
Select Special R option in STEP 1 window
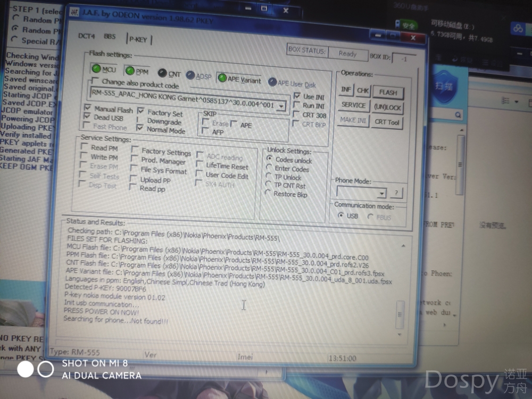coord(14,39)
